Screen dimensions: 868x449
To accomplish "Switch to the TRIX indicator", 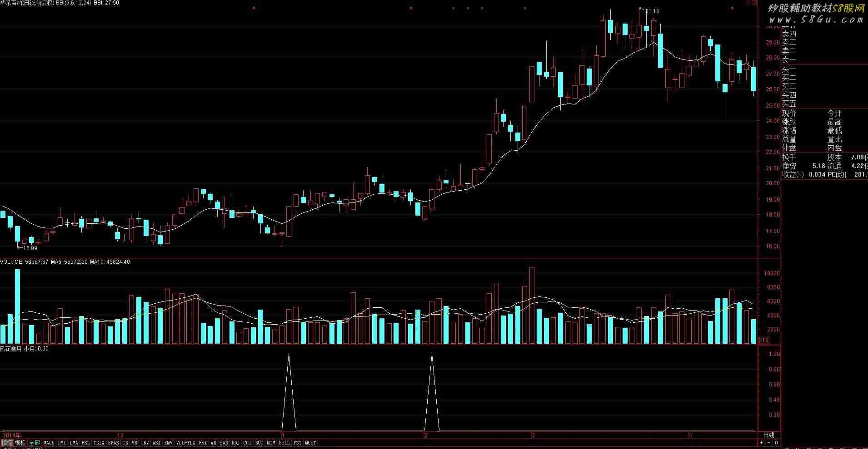I will point(99,443).
